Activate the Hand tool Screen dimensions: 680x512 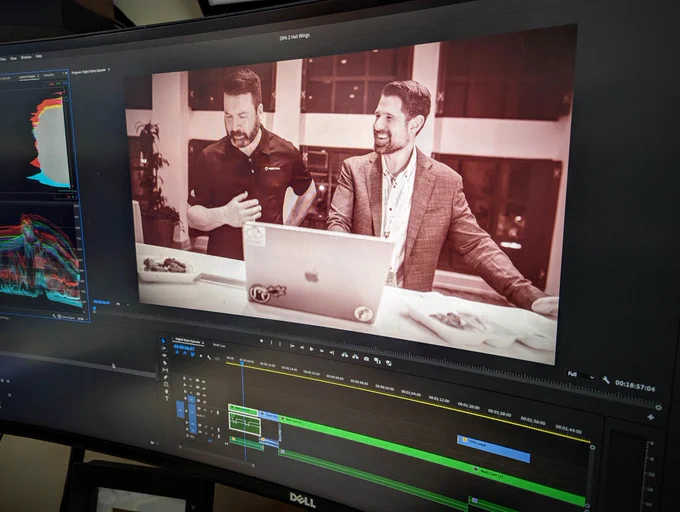[x=167, y=391]
